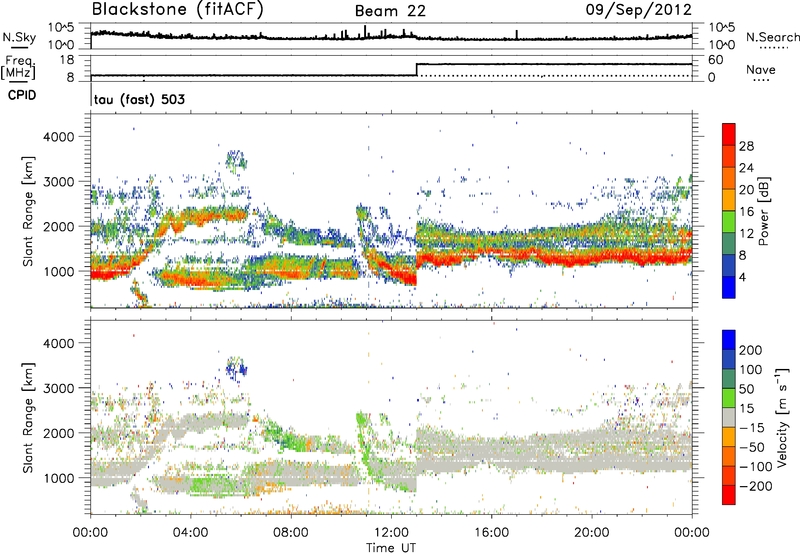
Task: Click the '200' tick on Velocity colorbar
Action: 751,350
